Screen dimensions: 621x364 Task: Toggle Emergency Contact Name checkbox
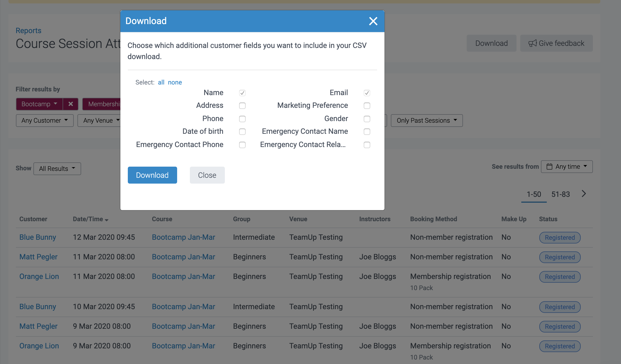click(x=367, y=132)
